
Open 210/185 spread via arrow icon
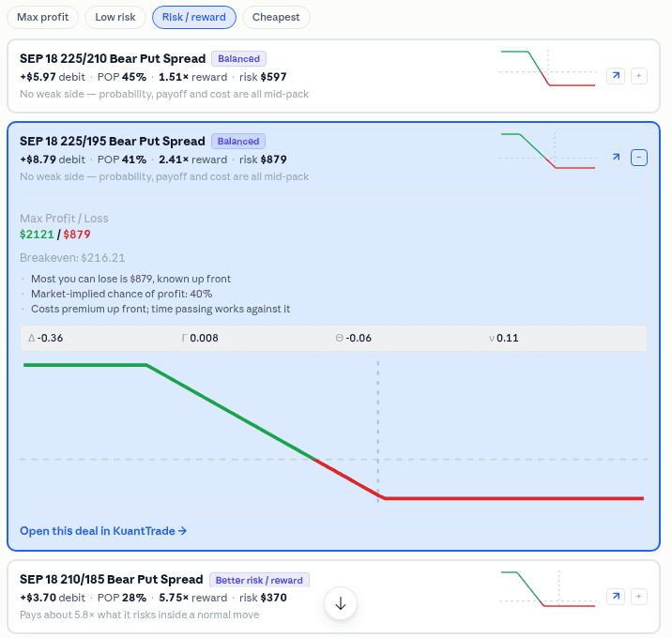click(x=616, y=597)
